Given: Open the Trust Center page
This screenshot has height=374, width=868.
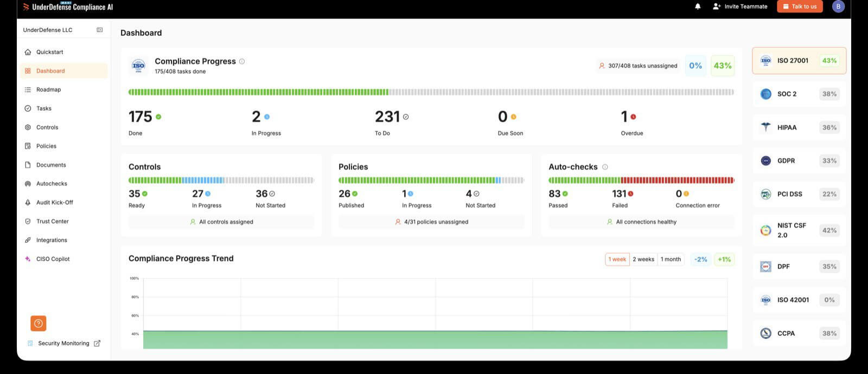Looking at the screenshot, I should [x=63, y=221].
